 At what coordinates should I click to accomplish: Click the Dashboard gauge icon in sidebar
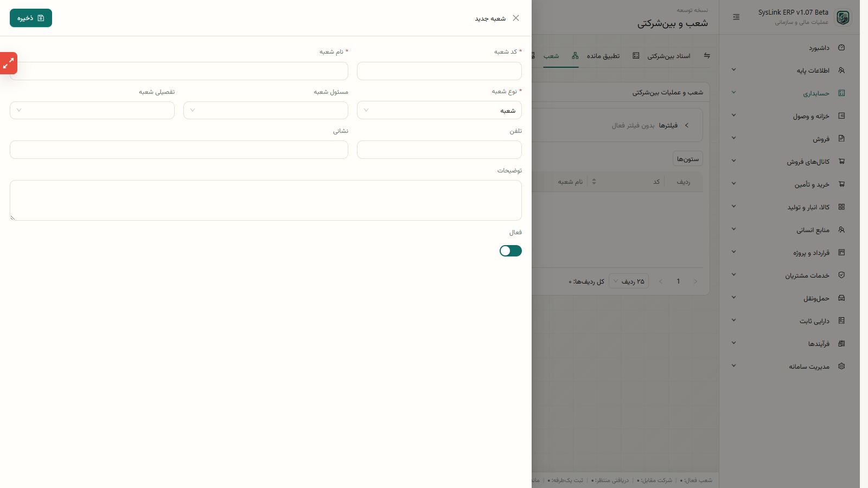841,48
